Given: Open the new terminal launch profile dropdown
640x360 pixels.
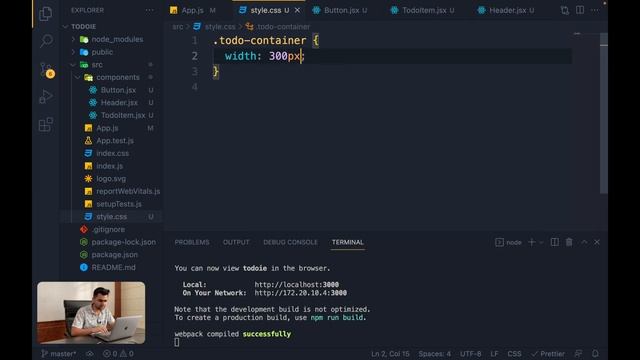Looking at the screenshot, I should point(541,242).
